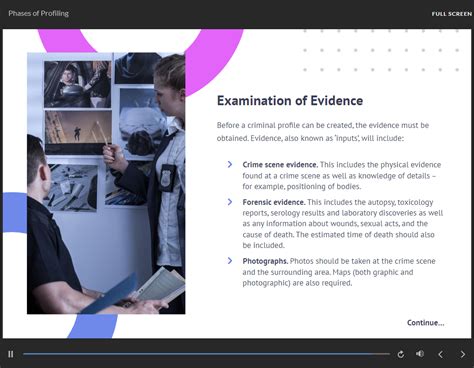Click the intro paragraph beginning 'Before a criminal profile'
The height and width of the screenshot is (368, 474).
pyautogui.click(x=323, y=132)
